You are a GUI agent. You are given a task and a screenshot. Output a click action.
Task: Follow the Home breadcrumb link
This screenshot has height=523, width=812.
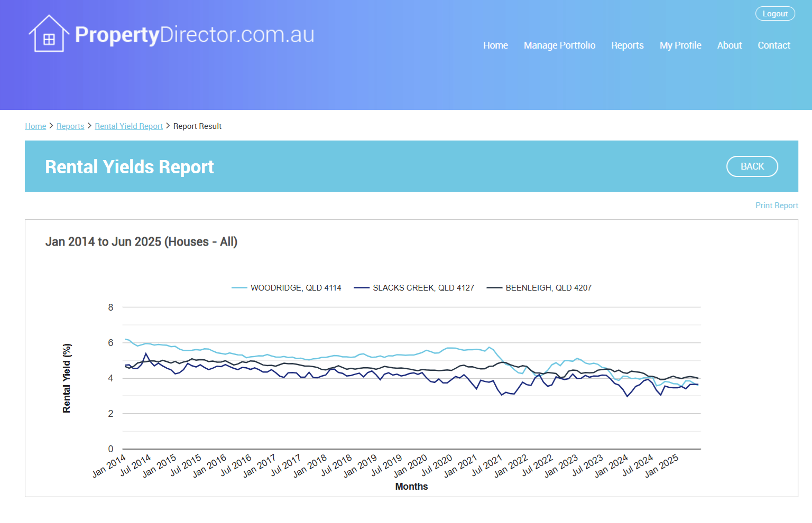35,126
